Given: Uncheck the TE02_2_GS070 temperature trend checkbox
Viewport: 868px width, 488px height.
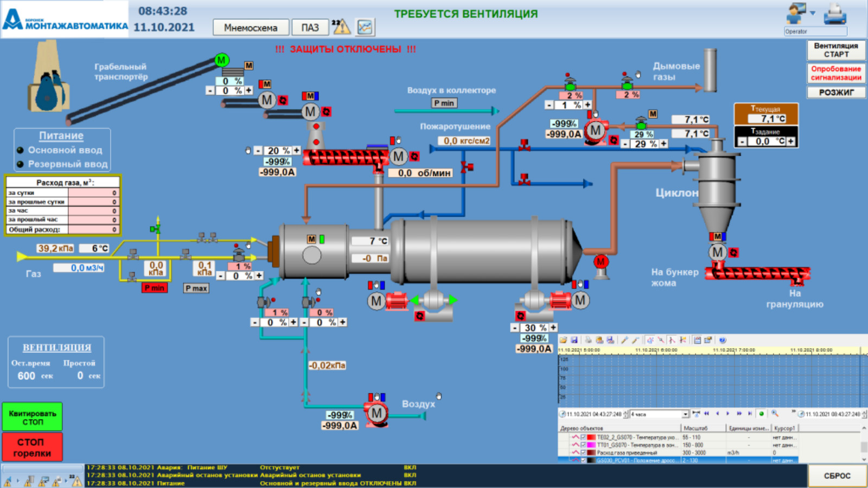Looking at the screenshot, I should [x=584, y=437].
